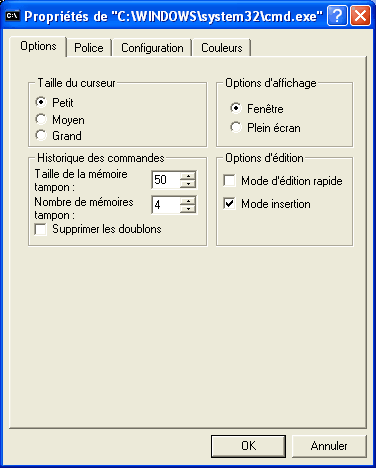Viewport: 376px width, 468px height.
Task: Go to the Couleurs tab
Action: click(222, 48)
